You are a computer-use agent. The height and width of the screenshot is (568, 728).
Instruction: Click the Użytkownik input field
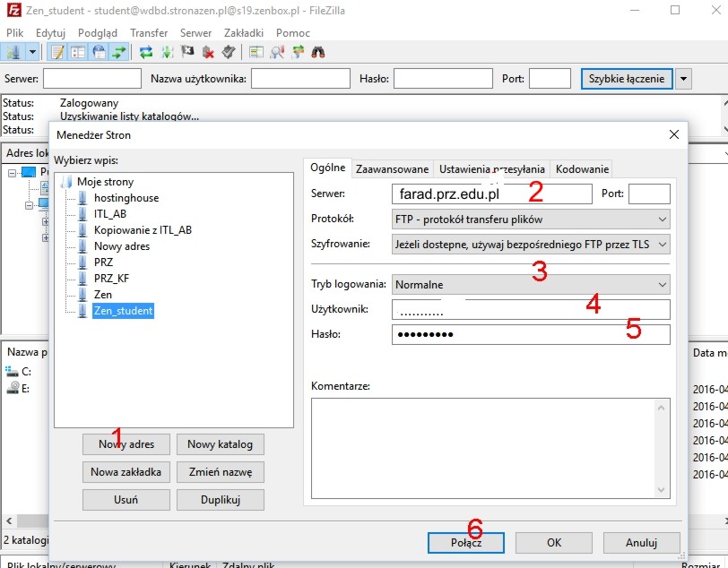pyautogui.click(x=531, y=309)
